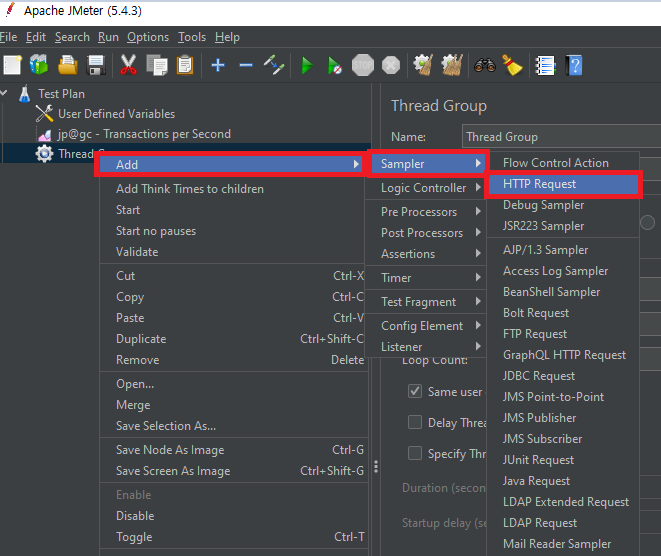Viewport: 661px width, 556px height.
Task: Expand the Listener submenu
Action: point(426,347)
